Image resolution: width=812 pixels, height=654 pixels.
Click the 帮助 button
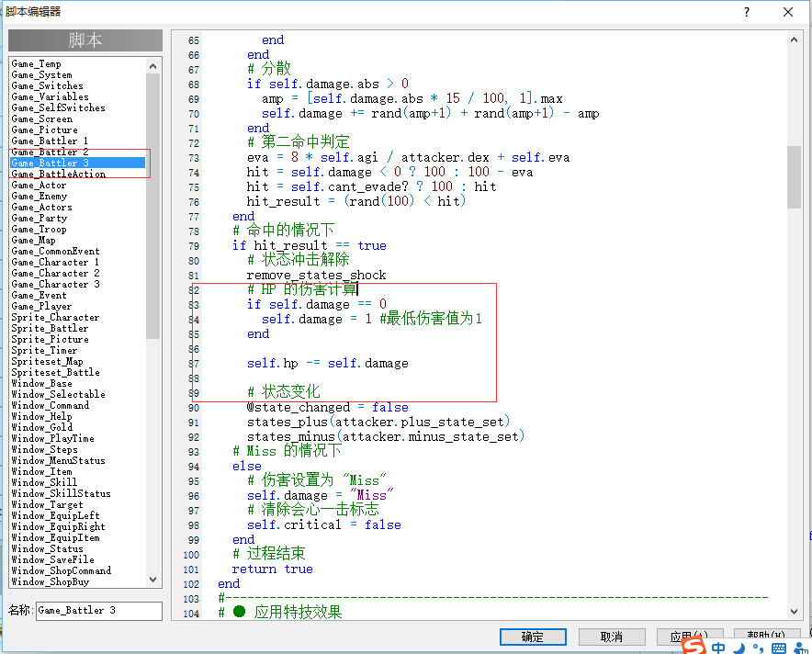tap(768, 635)
